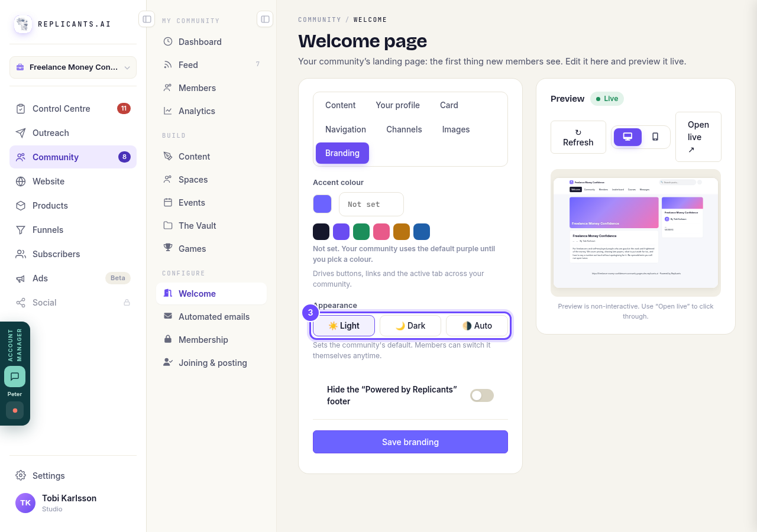Open the Freelance Money community switcher dropdown
This screenshot has width=757, height=532.
coord(73,67)
